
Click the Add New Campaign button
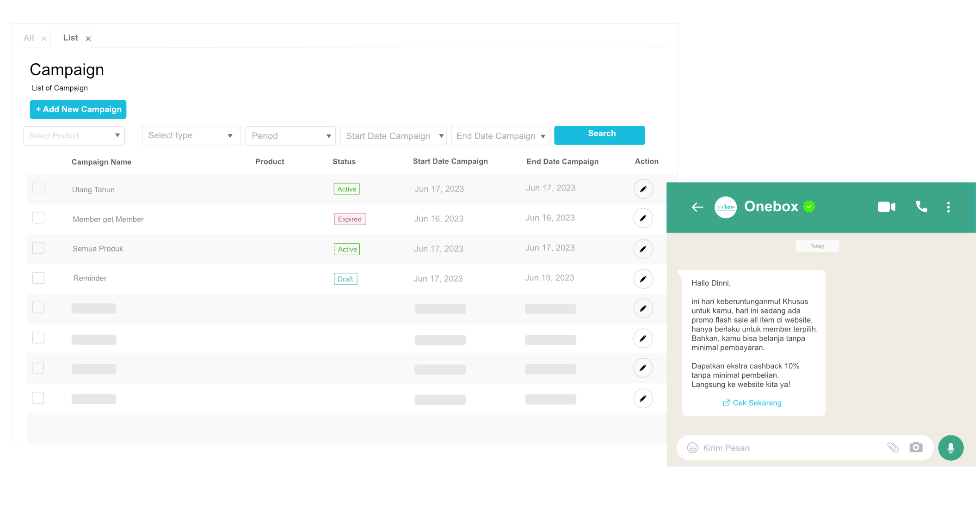(x=78, y=110)
